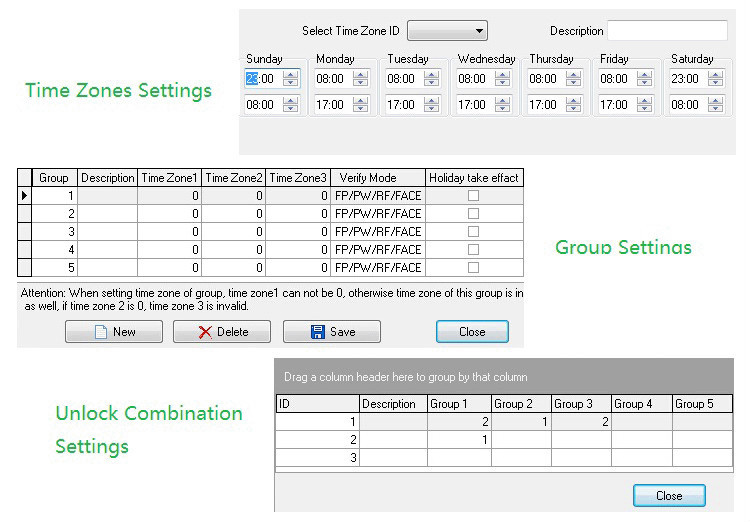The image size is (750, 522).
Task: Click Group 1 cell for combination ID 2
Action: 459,440
